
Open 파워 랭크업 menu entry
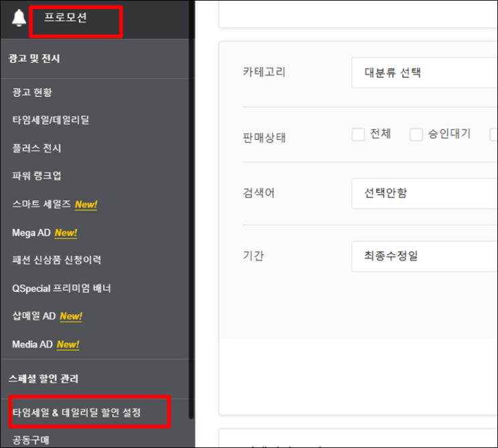coord(36,175)
